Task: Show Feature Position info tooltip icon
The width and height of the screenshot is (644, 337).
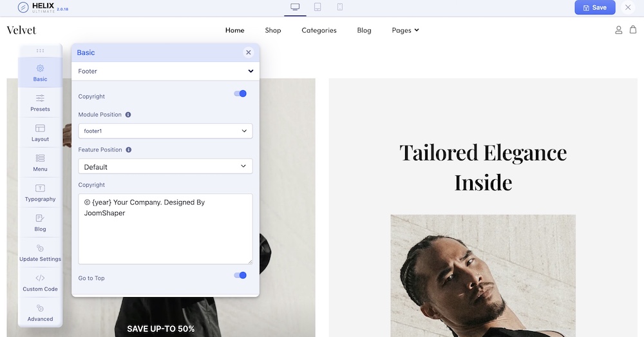Action: (x=129, y=150)
